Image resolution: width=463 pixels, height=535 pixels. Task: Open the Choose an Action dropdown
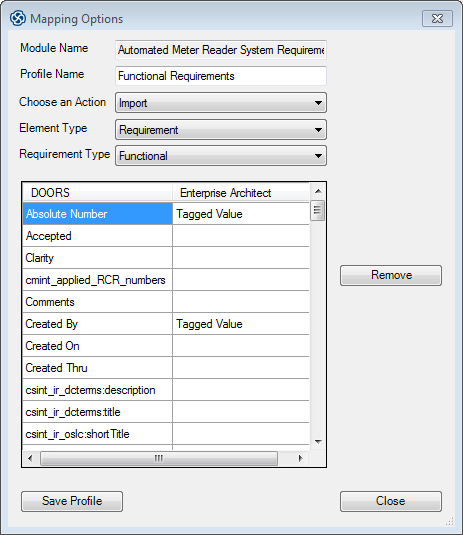221,103
